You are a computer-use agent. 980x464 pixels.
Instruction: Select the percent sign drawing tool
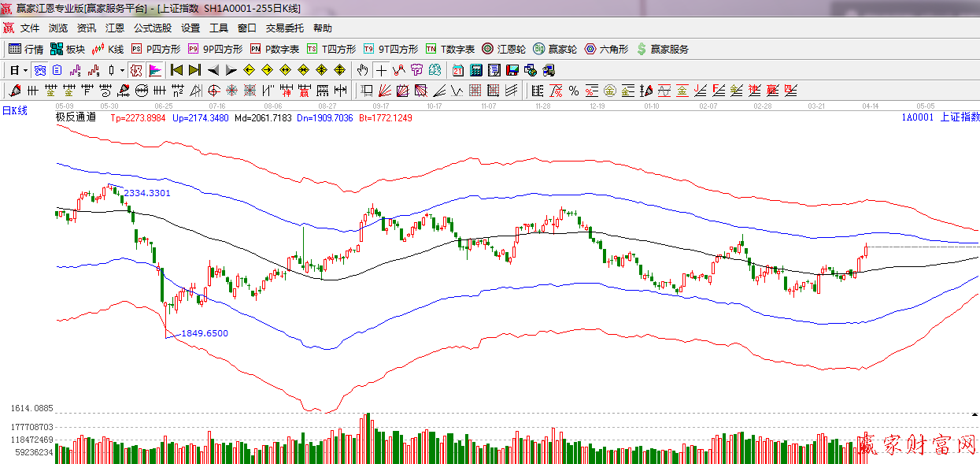click(x=574, y=91)
